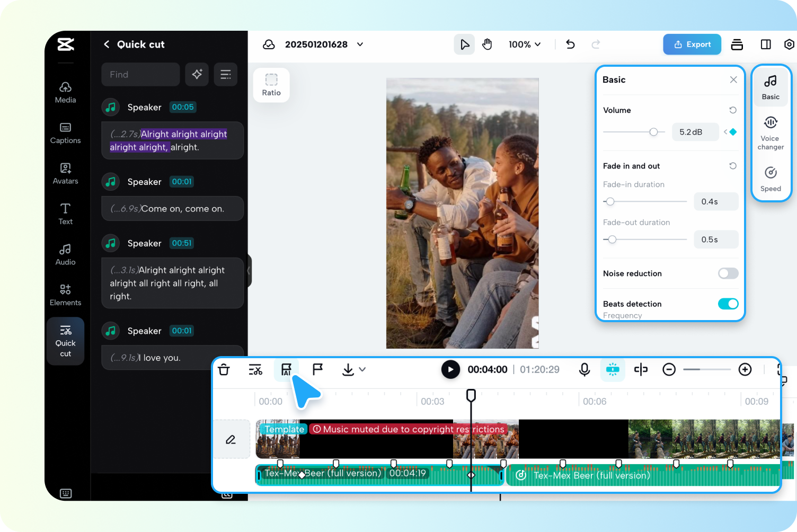
Task: Open the 202501201628 project name dropdown
Action: (360, 45)
